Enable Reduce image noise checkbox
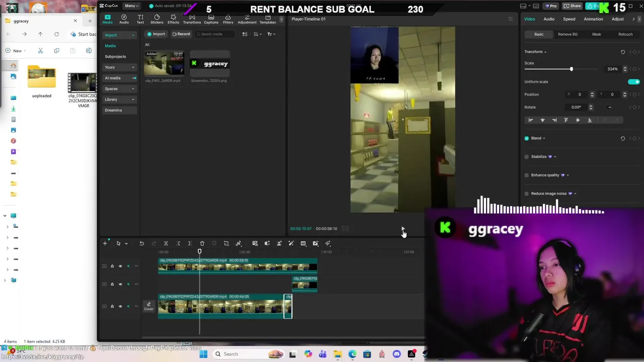644x362 pixels. pos(527,194)
